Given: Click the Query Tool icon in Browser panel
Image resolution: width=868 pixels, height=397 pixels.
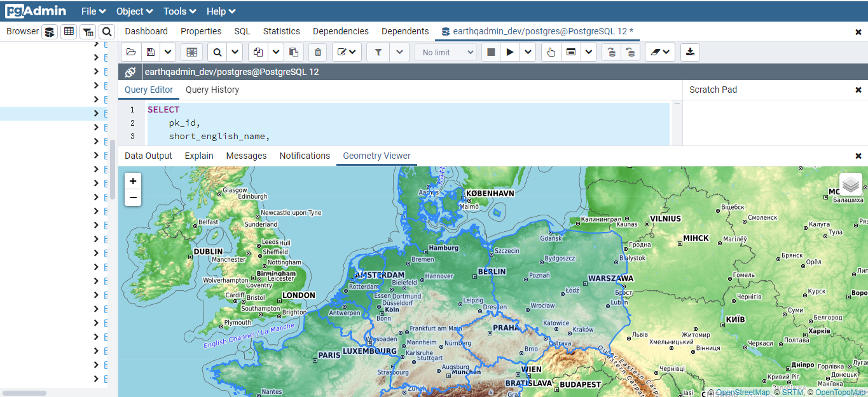Looking at the screenshot, I should (50, 32).
